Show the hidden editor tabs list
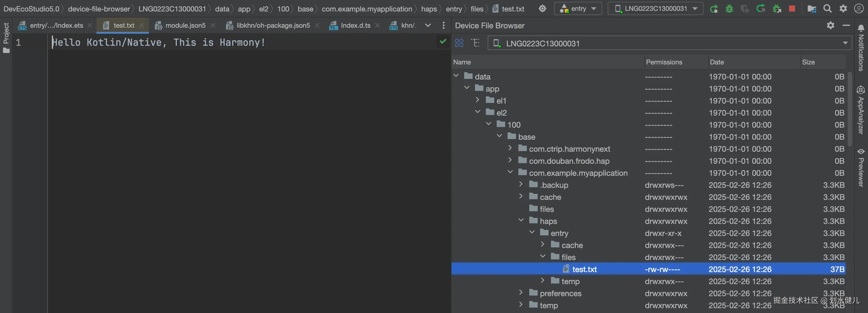Screen dimensions: 868x313 (x=428, y=25)
